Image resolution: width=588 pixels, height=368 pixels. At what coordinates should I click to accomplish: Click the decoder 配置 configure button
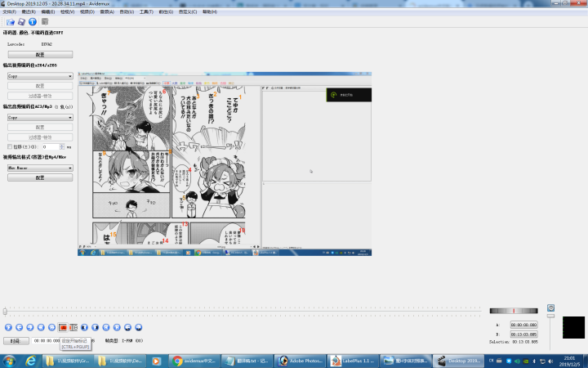(x=40, y=55)
